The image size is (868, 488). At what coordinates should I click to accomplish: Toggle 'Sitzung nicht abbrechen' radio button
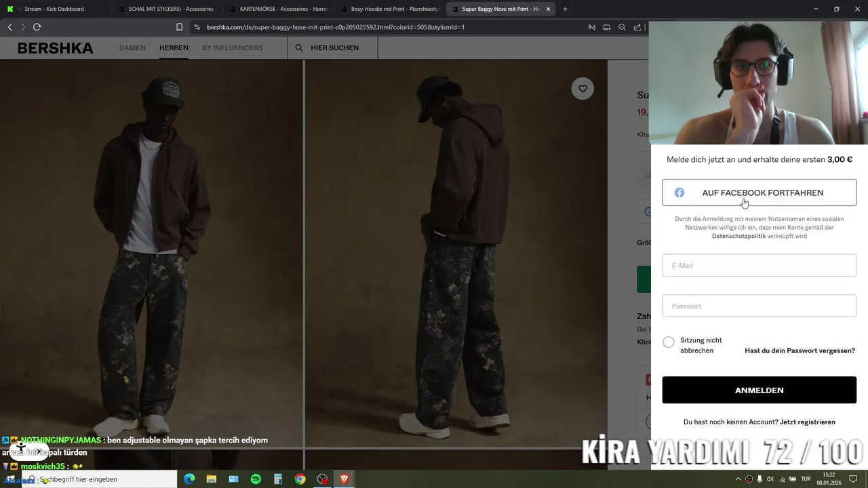point(669,342)
